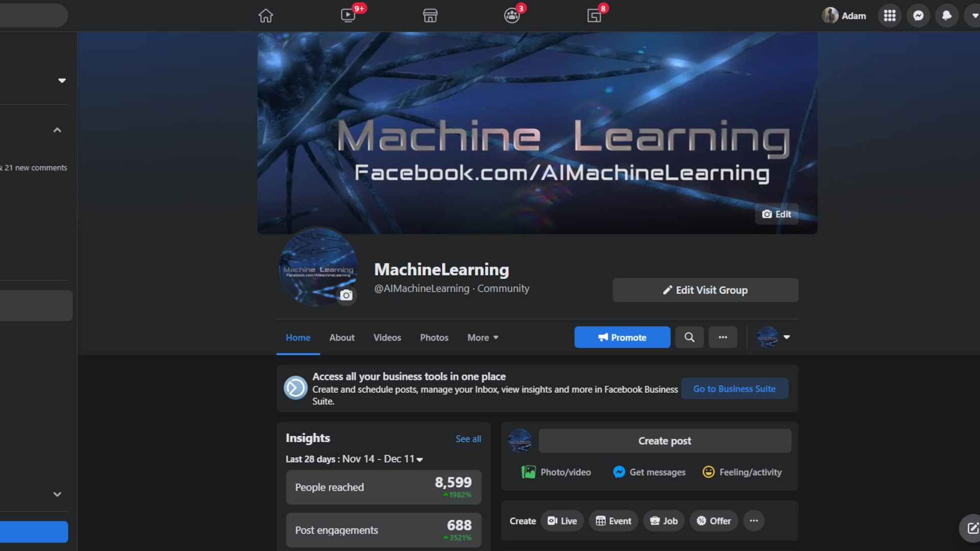Open the nine-dot menu grid
The width and height of the screenshot is (980, 551).
point(890,15)
